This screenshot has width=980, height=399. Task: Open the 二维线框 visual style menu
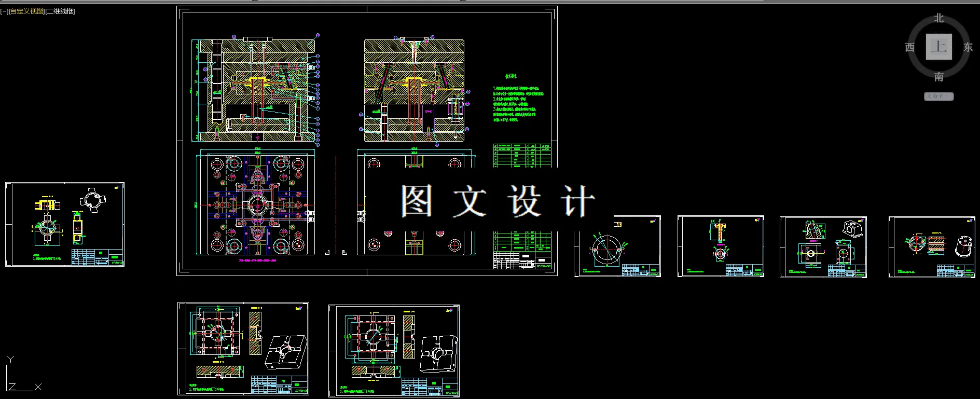point(60,11)
